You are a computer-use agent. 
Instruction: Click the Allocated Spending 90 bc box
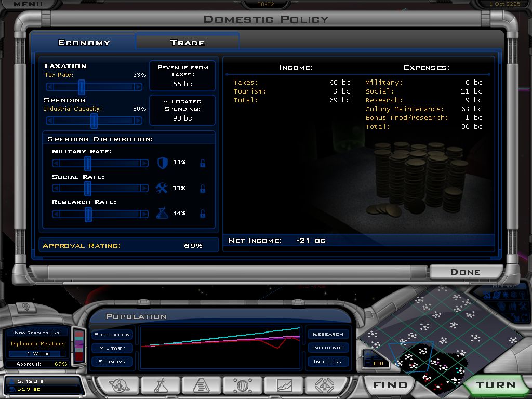click(182, 110)
